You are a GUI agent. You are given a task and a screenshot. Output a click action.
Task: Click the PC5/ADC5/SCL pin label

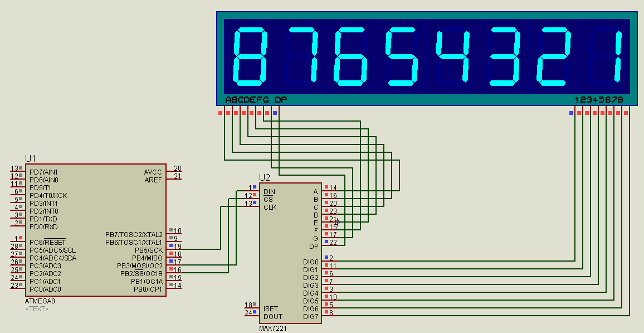coord(52,250)
